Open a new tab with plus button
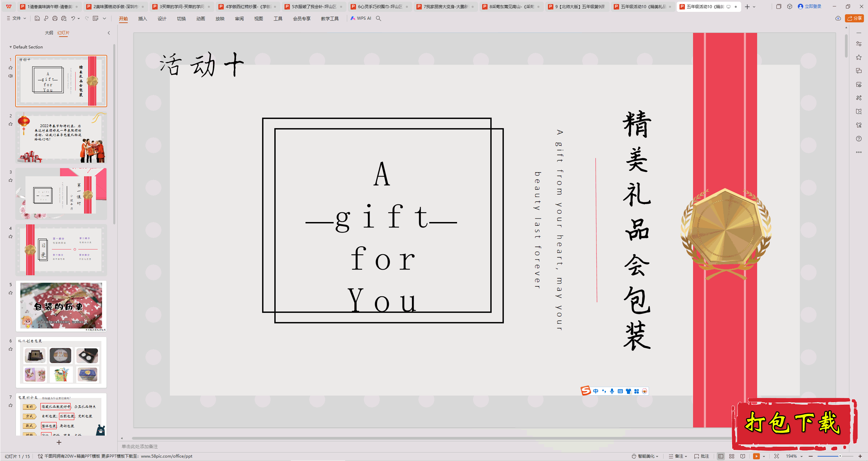Image resolution: width=868 pixels, height=461 pixels. (747, 6)
